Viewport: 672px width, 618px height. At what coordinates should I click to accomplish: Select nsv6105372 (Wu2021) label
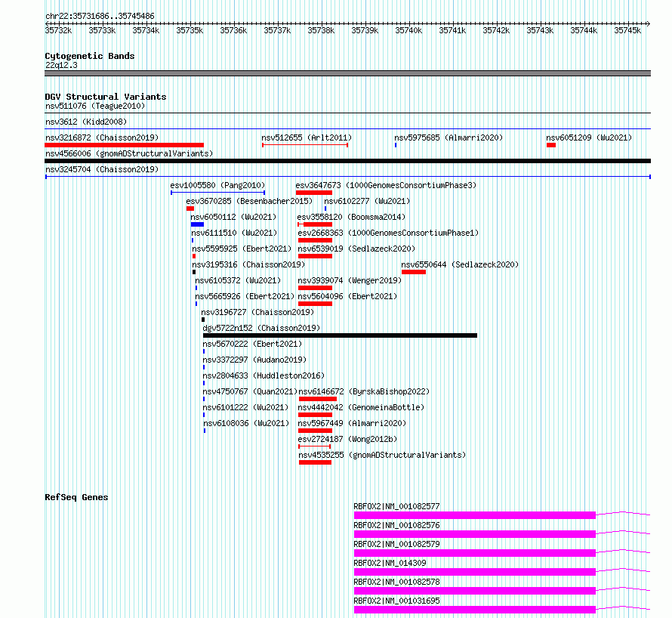pos(238,280)
